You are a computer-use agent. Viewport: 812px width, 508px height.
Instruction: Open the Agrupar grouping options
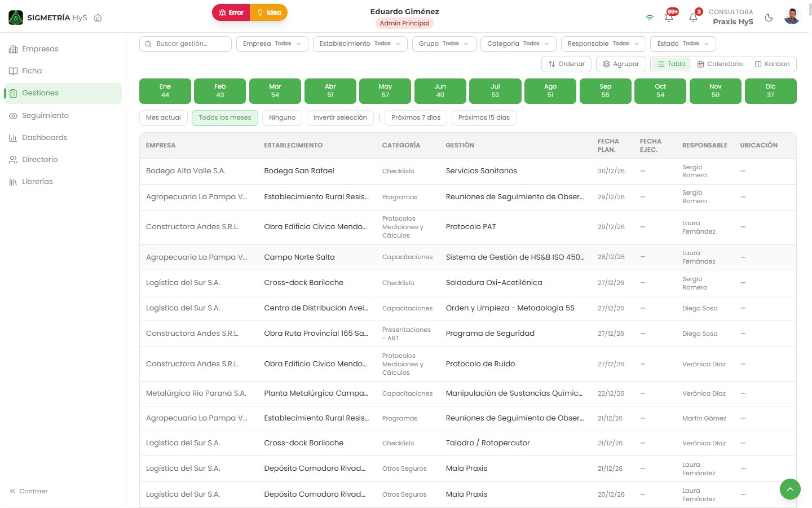point(621,64)
